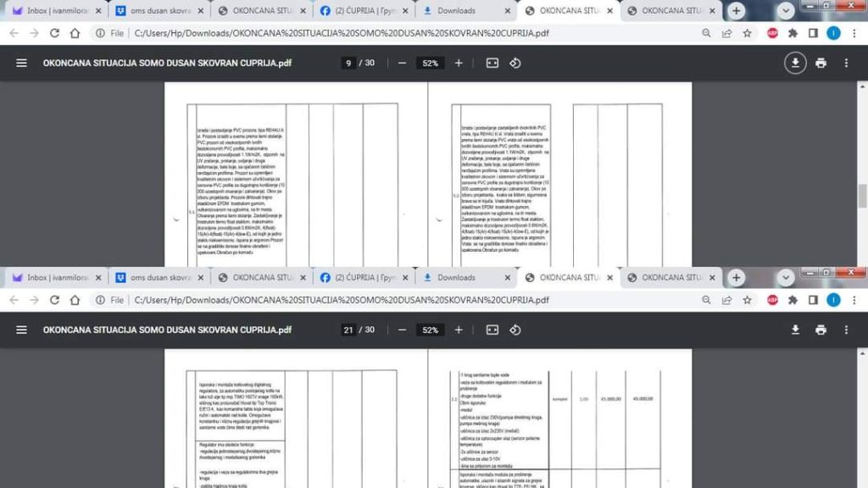Zoom out on the page 21 viewer
This screenshot has height=488, width=868.
[x=402, y=330]
